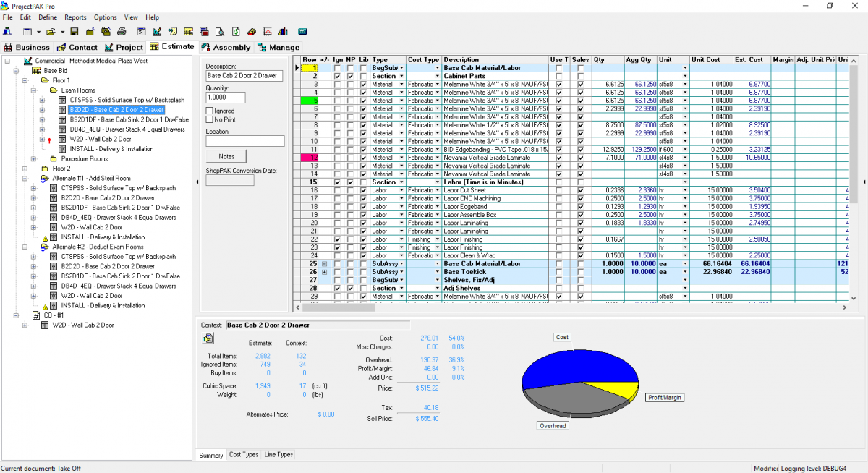Switch to the Cost Types tab
This screenshot has width=868, height=473.
point(244,455)
